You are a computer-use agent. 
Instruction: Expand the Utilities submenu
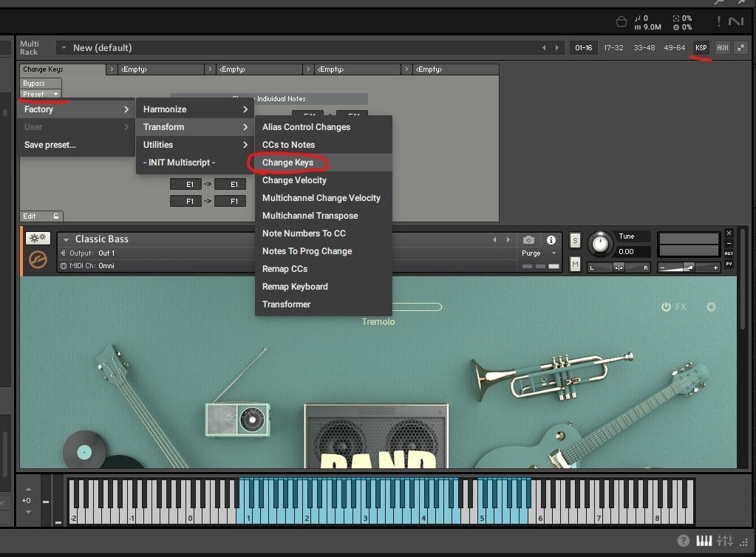point(195,145)
